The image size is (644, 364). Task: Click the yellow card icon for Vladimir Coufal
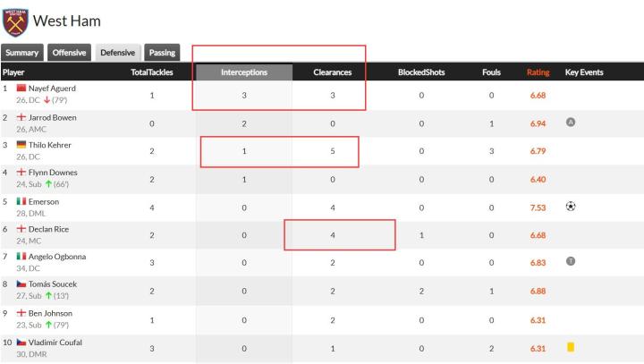pyautogui.click(x=571, y=347)
